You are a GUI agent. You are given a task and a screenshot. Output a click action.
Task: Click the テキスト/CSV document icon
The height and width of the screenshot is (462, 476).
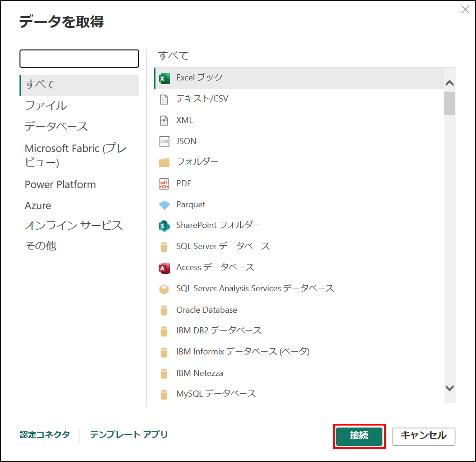[164, 100]
